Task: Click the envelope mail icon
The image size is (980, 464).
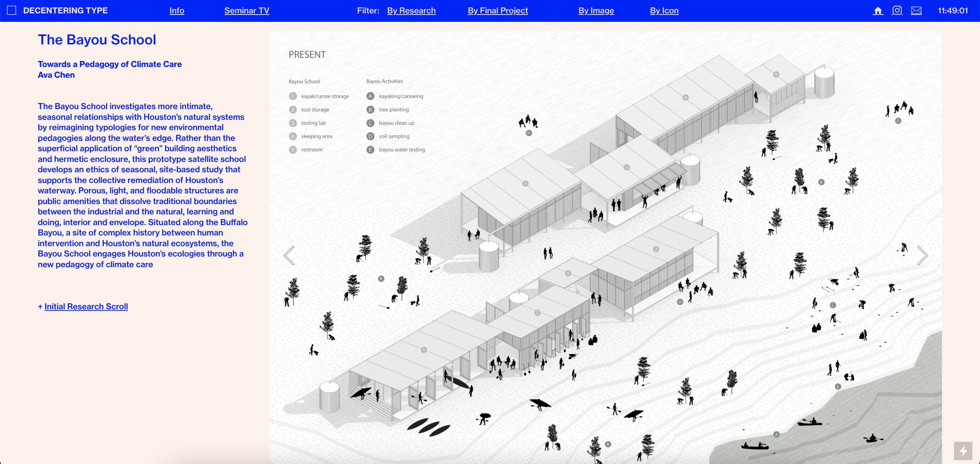Action: (916, 11)
